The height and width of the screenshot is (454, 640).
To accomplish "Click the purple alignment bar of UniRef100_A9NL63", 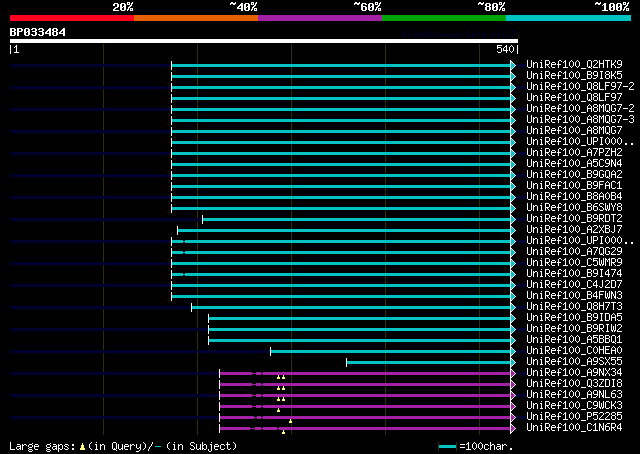I will [365, 396].
